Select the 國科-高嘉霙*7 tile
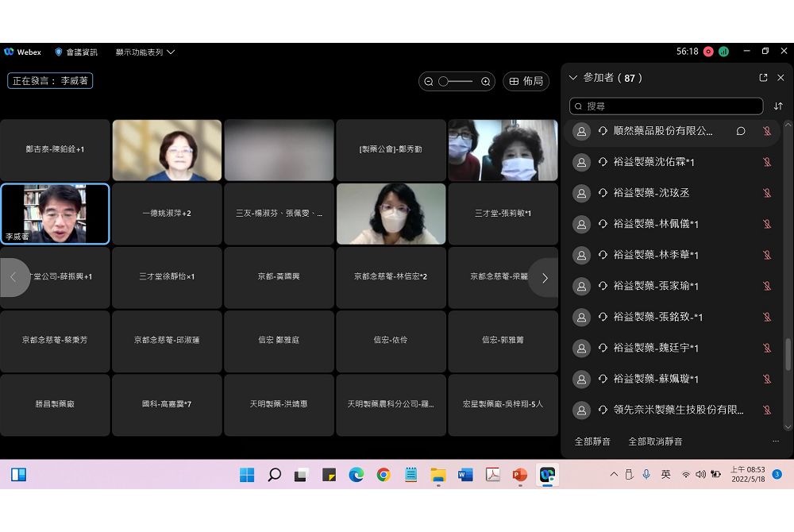The width and height of the screenshot is (794, 532). 167,405
